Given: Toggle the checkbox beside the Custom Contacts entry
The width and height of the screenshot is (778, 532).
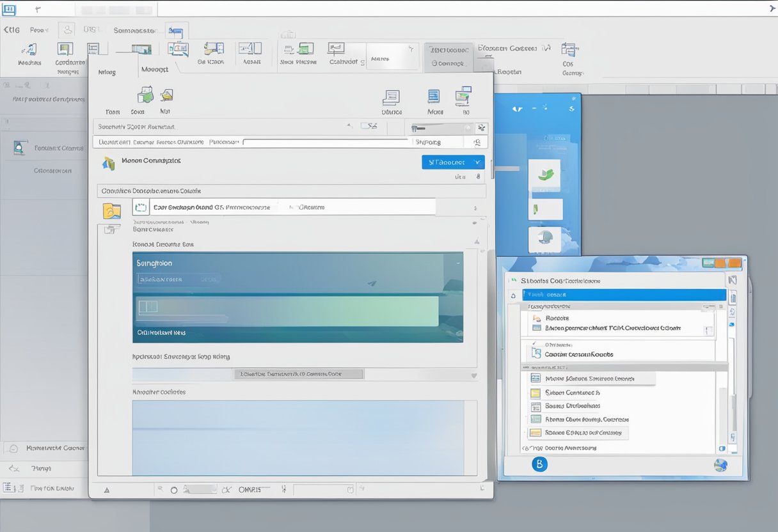Looking at the screenshot, I should (x=535, y=354).
